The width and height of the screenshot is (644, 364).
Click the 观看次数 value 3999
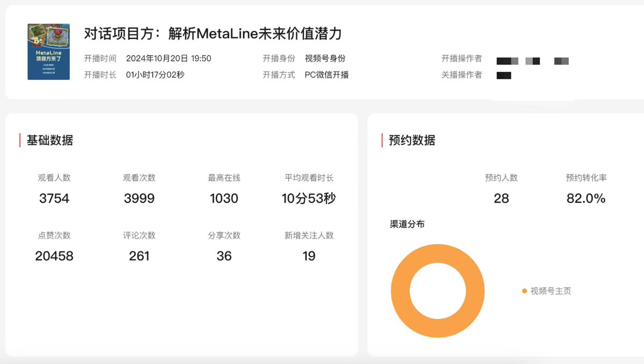click(140, 198)
